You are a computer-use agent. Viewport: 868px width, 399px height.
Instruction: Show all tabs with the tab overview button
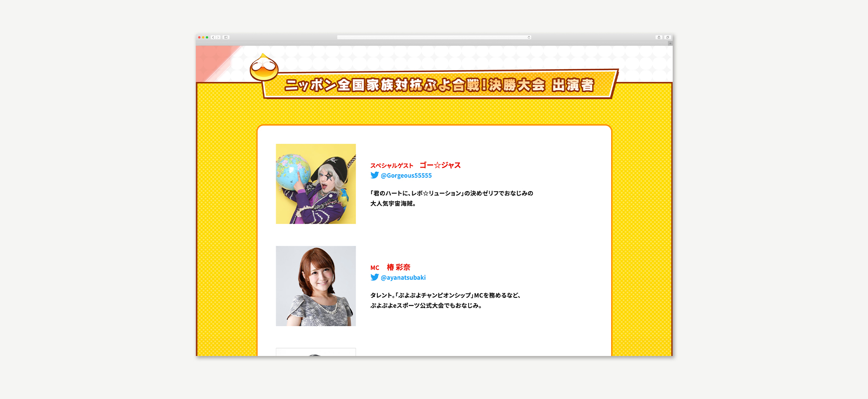[667, 37]
